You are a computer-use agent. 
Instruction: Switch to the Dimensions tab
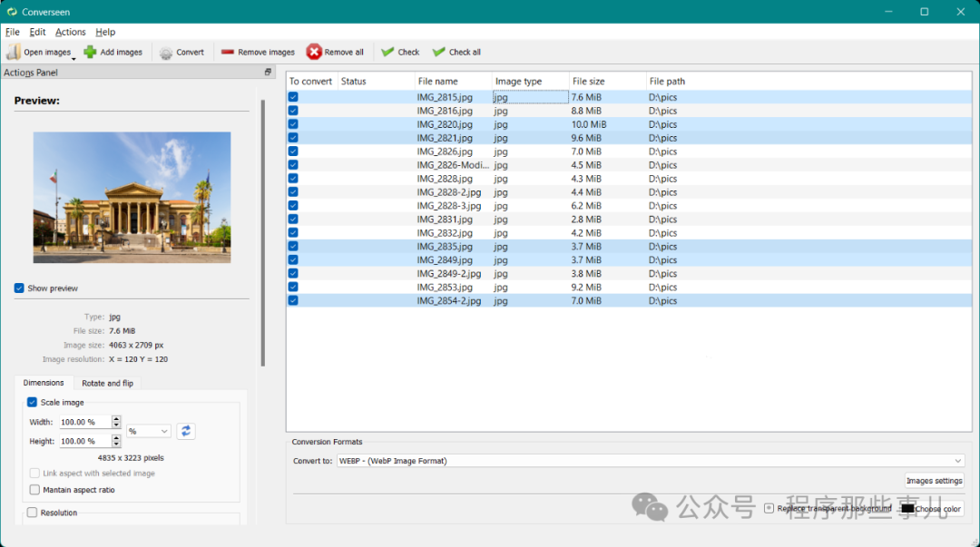point(44,383)
